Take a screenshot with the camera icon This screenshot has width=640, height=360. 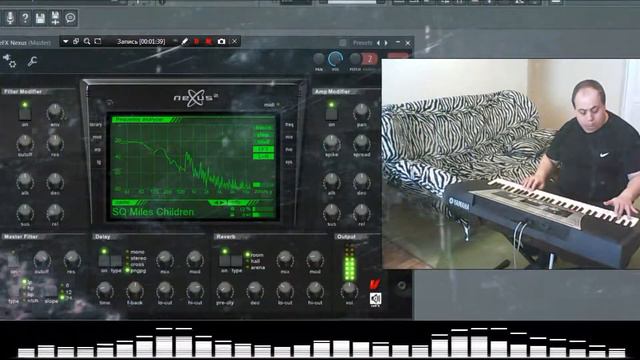[221, 41]
